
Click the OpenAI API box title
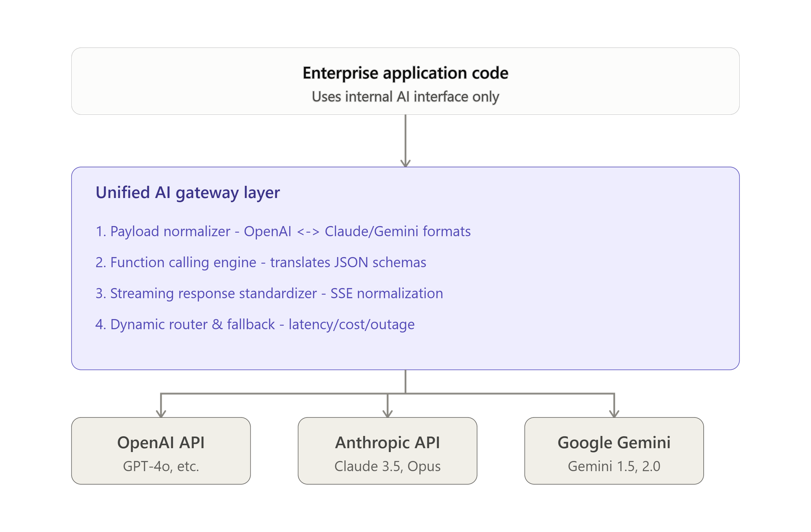point(161,443)
